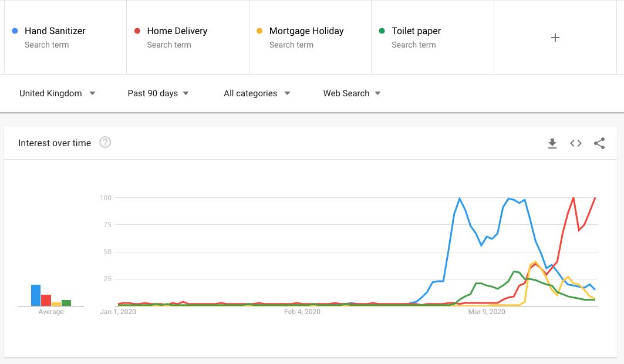Open the Interest over time help icon
The height and width of the screenshot is (364, 624).
pyautogui.click(x=105, y=143)
